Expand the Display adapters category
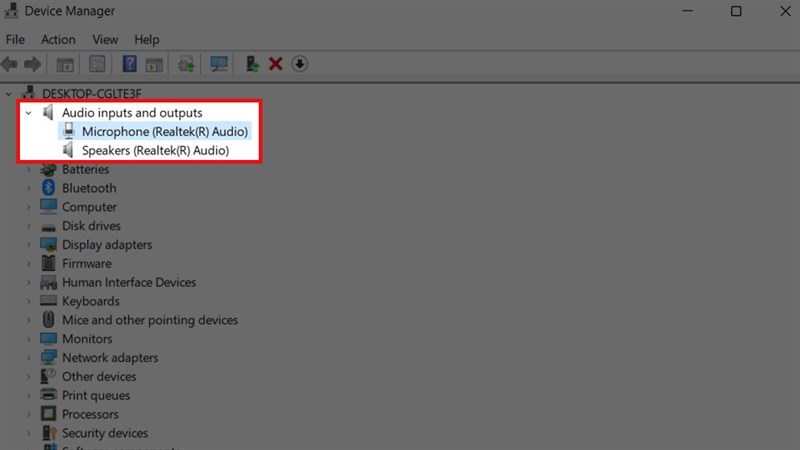 tap(29, 245)
